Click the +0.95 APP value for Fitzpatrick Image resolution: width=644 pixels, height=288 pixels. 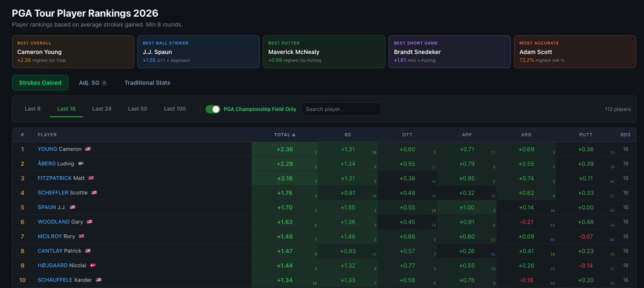(467, 178)
